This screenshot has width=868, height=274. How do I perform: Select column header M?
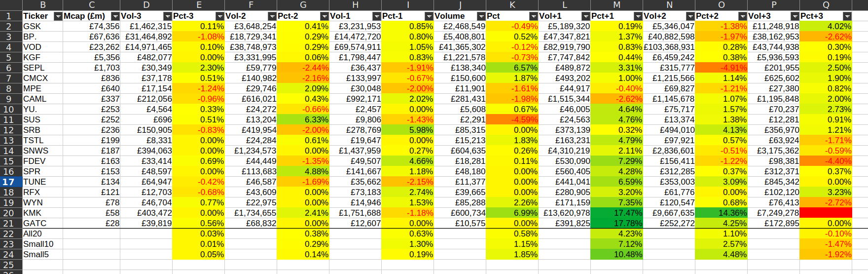[616, 5]
